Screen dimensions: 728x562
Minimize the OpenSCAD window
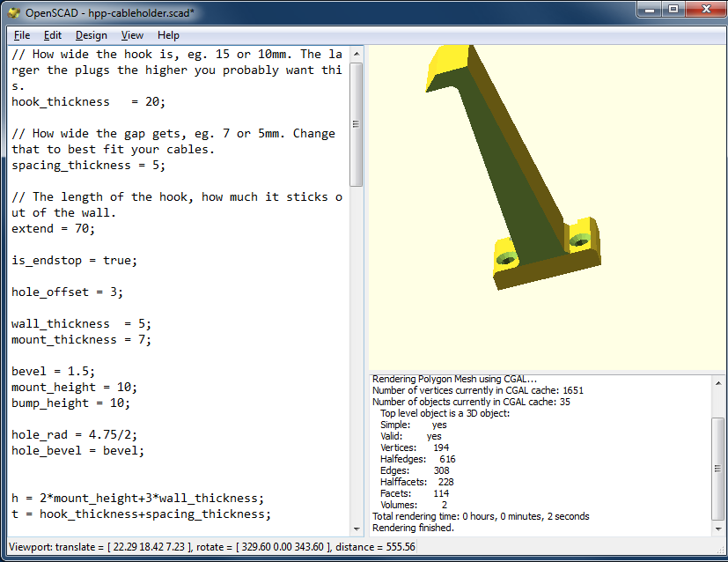coord(650,10)
